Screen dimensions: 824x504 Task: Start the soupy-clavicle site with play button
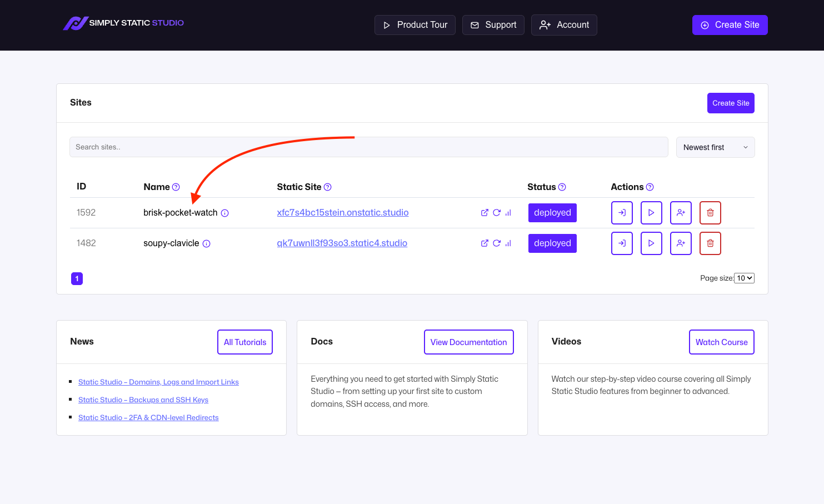(x=651, y=243)
